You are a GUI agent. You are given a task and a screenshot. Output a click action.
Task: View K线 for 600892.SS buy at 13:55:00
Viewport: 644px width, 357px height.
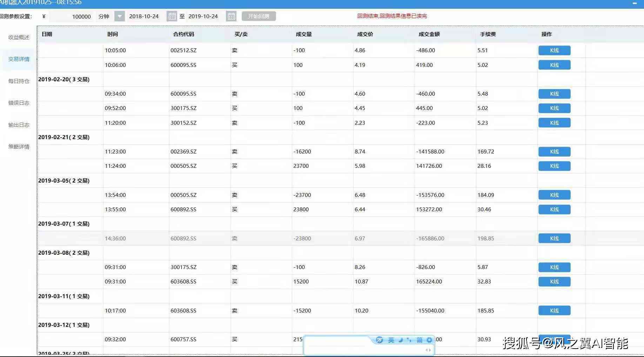(x=554, y=210)
